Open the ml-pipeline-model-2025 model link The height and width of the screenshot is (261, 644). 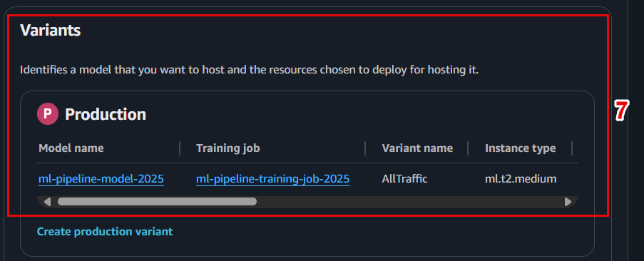coord(101,179)
